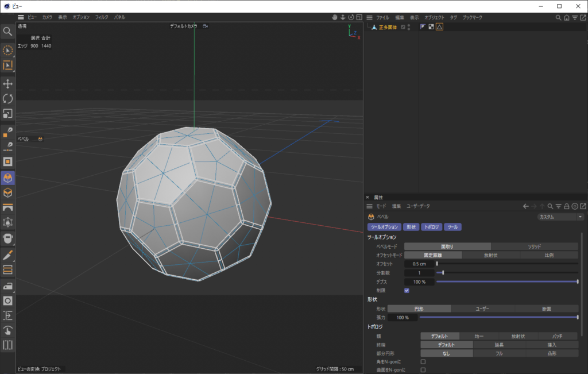Click the lock icon in the Attribute manager

pyautogui.click(x=566, y=206)
